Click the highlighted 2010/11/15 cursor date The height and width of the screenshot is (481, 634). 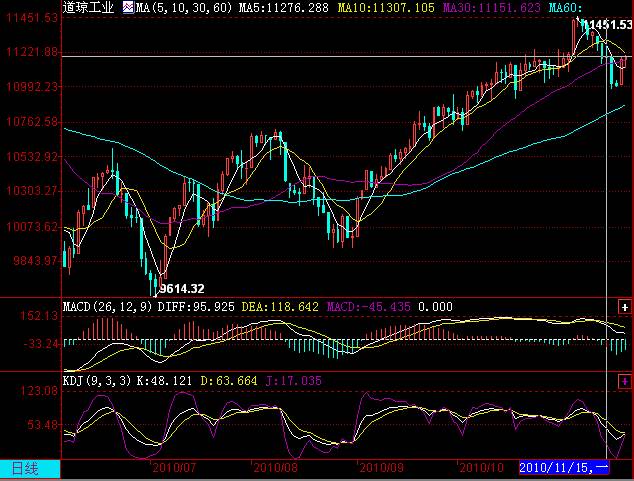[564, 468]
